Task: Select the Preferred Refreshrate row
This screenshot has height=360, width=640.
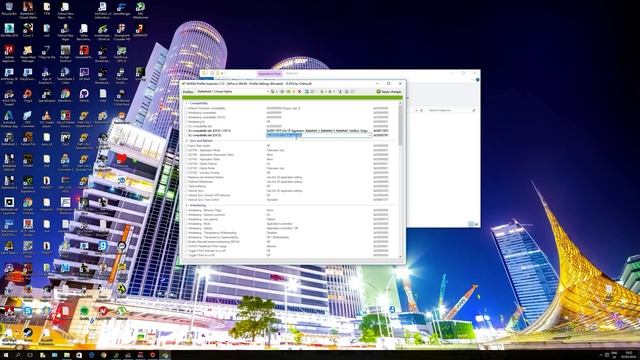Action: pos(290,182)
